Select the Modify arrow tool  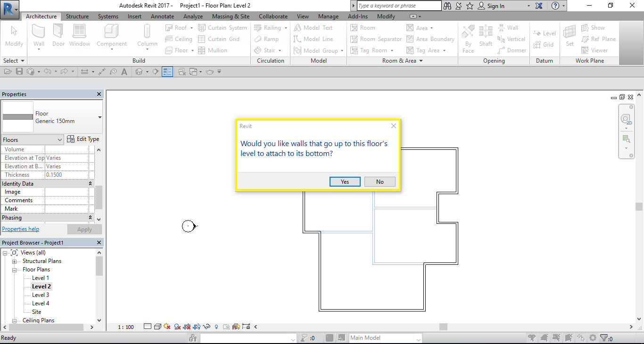[14, 36]
